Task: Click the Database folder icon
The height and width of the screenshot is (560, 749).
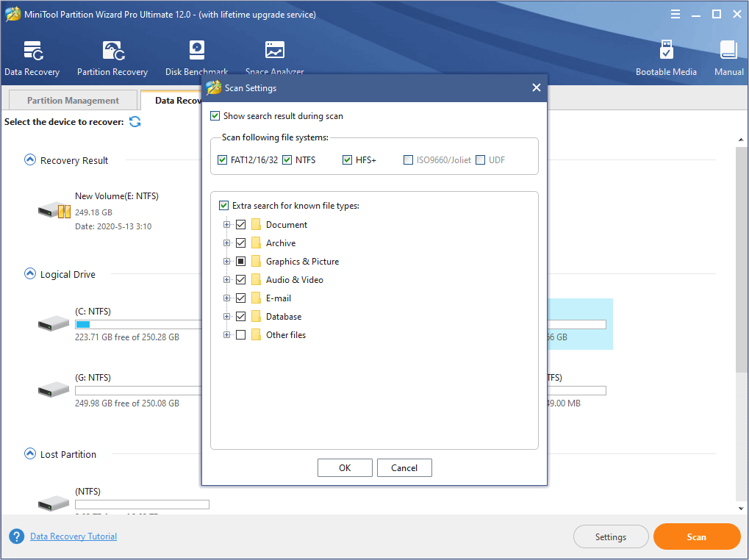Action: click(256, 317)
